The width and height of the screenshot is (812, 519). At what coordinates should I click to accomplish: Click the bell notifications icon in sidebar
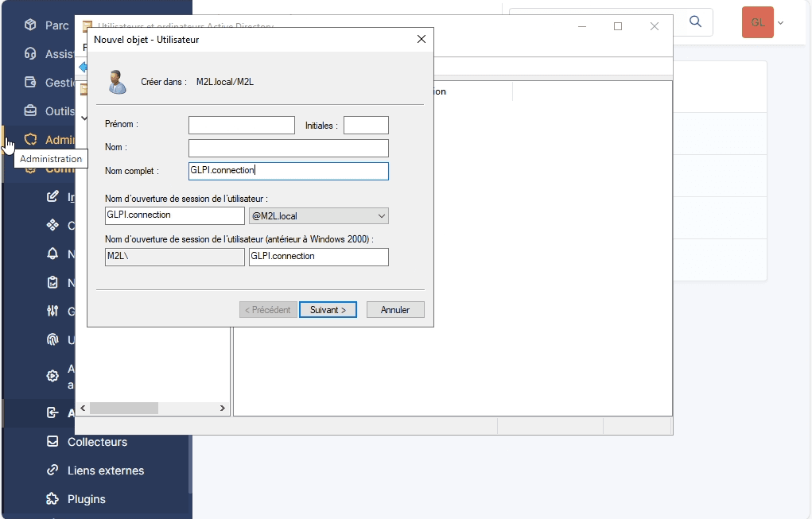click(53, 254)
